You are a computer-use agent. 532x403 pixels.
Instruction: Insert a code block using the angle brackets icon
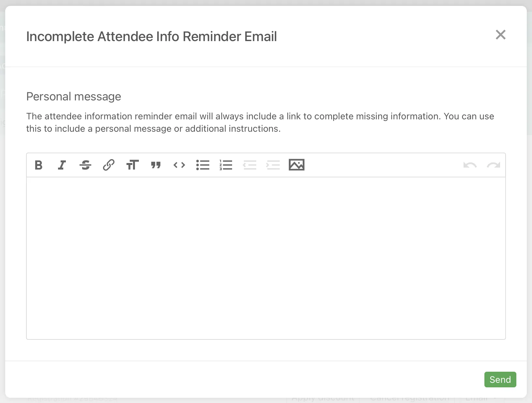pyautogui.click(x=179, y=165)
